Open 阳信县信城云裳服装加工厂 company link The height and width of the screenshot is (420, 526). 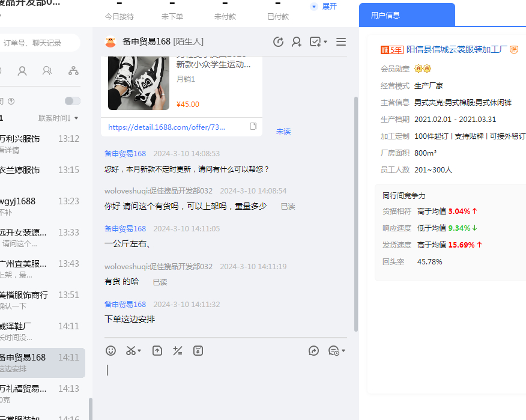(457, 49)
